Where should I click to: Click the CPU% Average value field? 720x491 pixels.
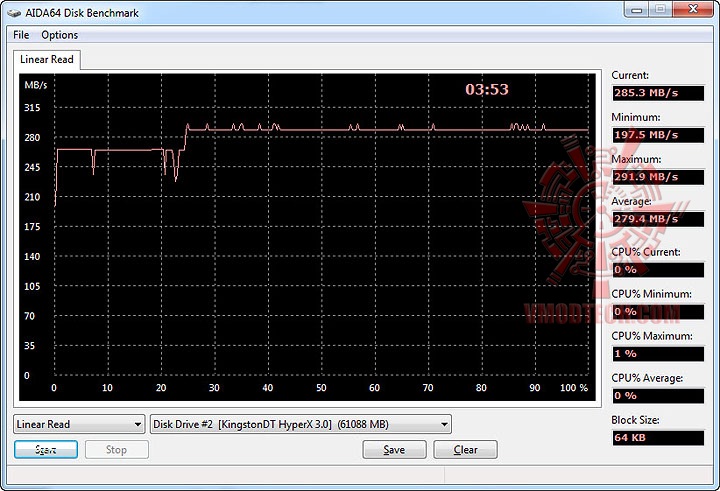[658, 396]
